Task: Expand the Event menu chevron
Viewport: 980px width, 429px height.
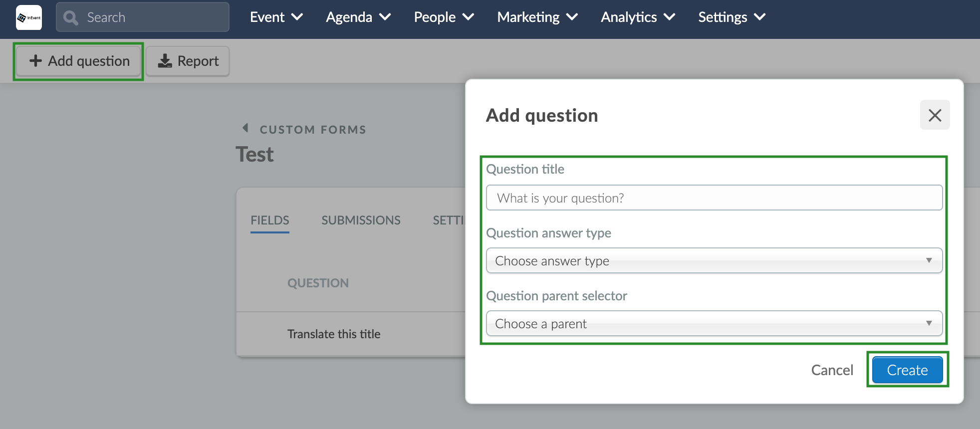Action: click(297, 17)
